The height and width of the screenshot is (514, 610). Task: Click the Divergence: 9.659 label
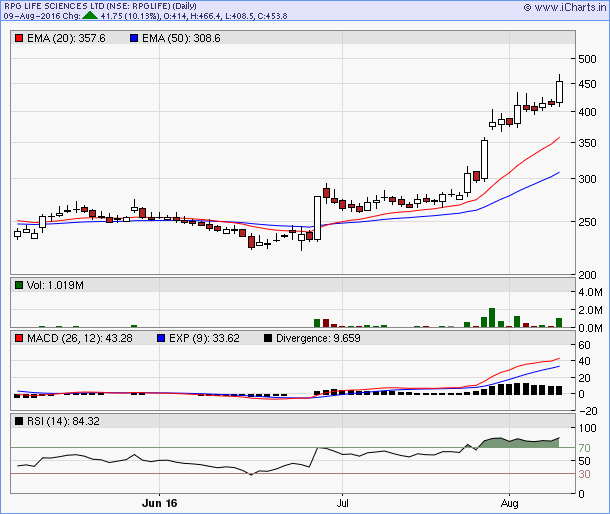[318, 338]
